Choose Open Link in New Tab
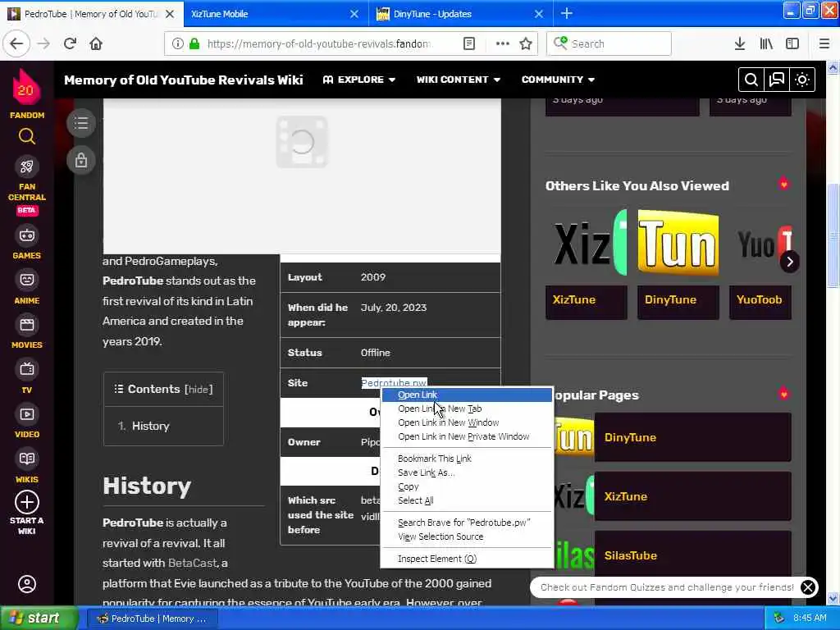Image resolution: width=840 pixels, height=630 pixels. (467, 409)
